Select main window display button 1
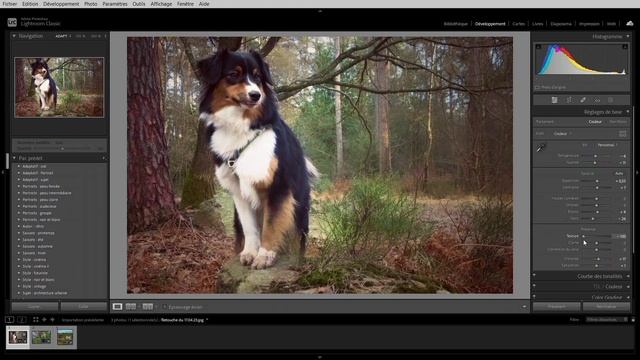This screenshot has height=360, width=640. click(x=10, y=320)
